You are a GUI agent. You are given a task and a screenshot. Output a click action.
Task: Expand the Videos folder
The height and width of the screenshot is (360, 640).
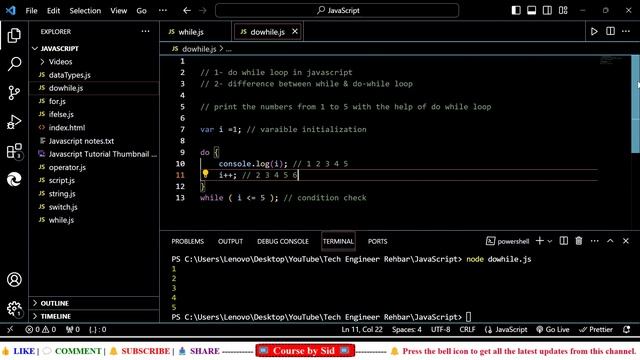60,62
